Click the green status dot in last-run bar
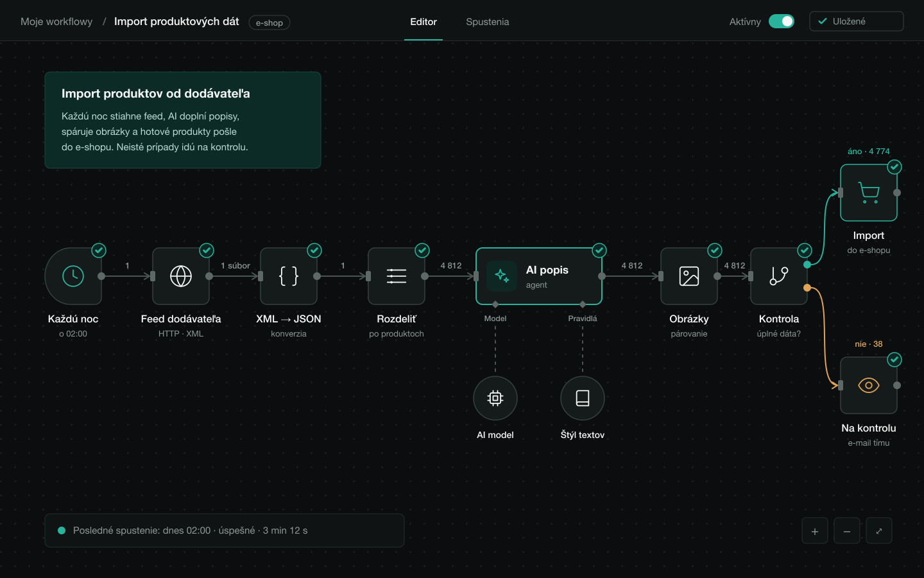The width and height of the screenshot is (924, 578). [x=62, y=530]
